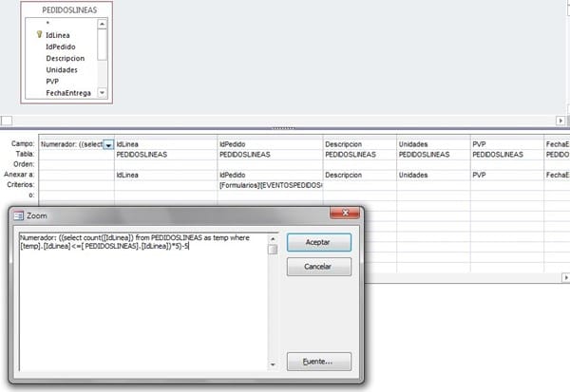Click the Tabla row label
Viewport: 570px width, 392px height.
click(x=25, y=154)
